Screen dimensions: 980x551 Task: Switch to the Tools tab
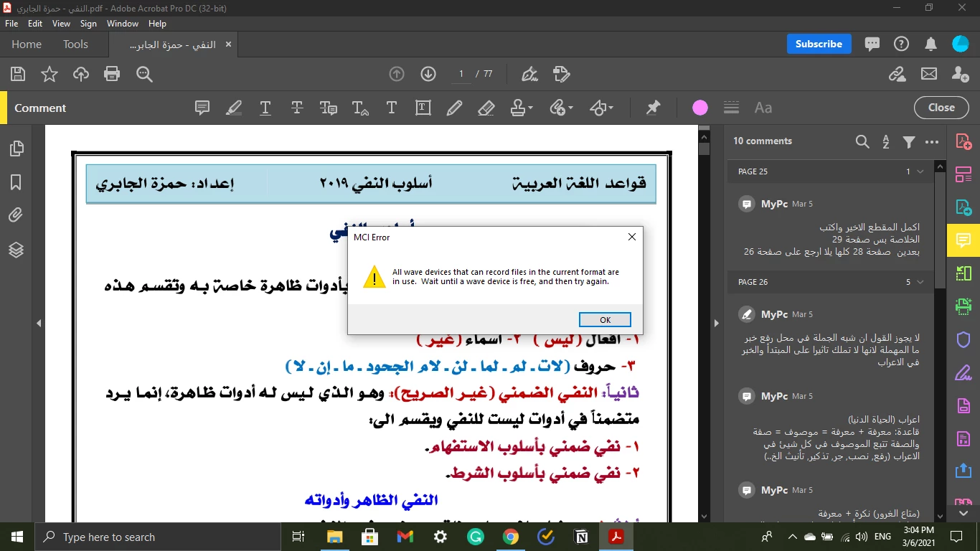point(75,44)
